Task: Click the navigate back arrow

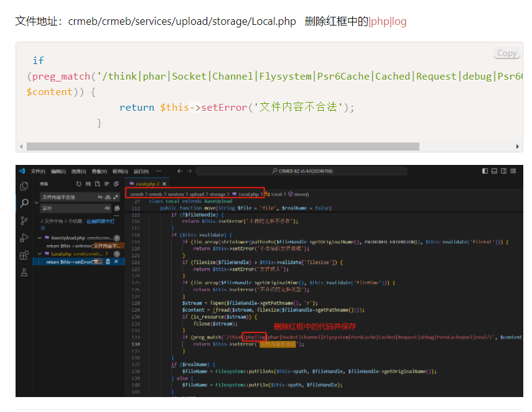Action: pyautogui.click(x=180, y=171)
